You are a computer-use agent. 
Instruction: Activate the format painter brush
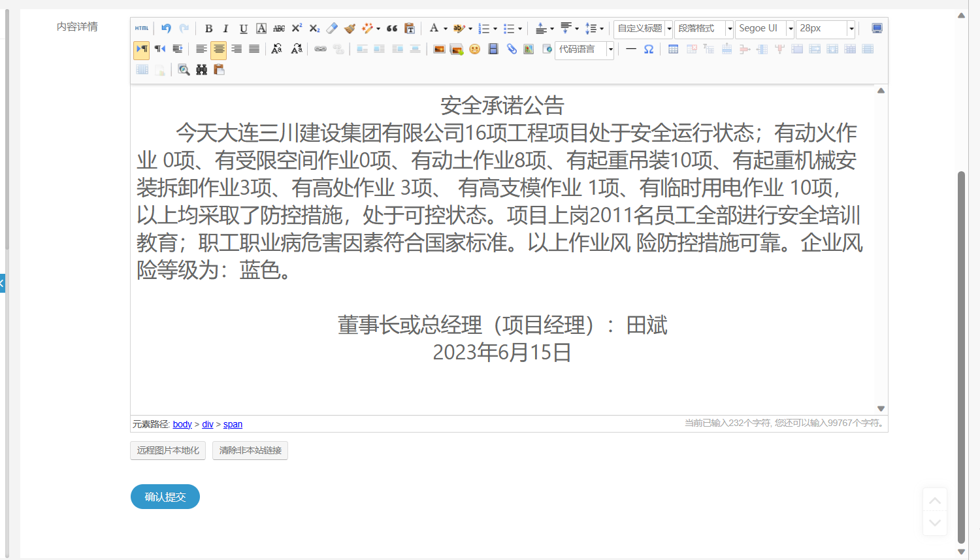350,28
